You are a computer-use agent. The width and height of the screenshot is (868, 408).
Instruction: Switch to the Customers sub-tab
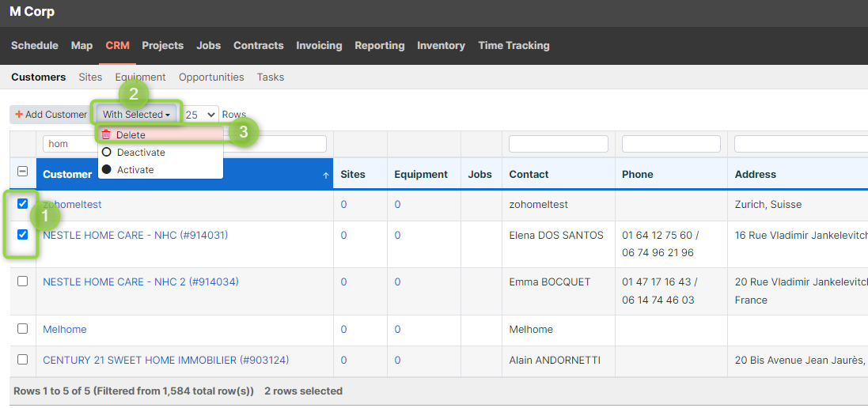click(38, 77)
